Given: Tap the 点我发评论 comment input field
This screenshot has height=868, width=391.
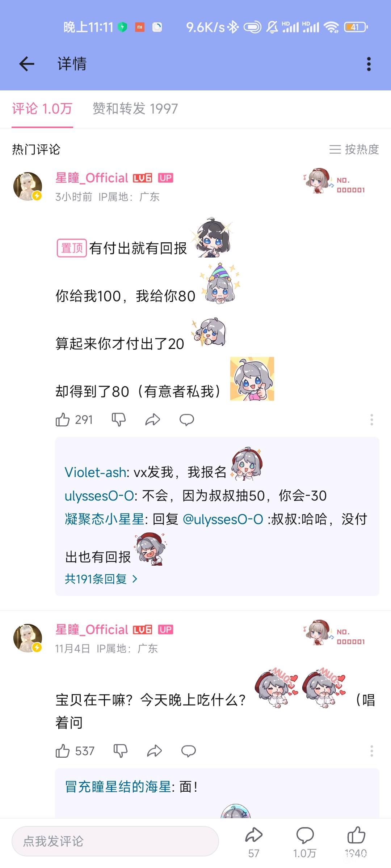Looking at the screenshot, I should tap(115, 841).
